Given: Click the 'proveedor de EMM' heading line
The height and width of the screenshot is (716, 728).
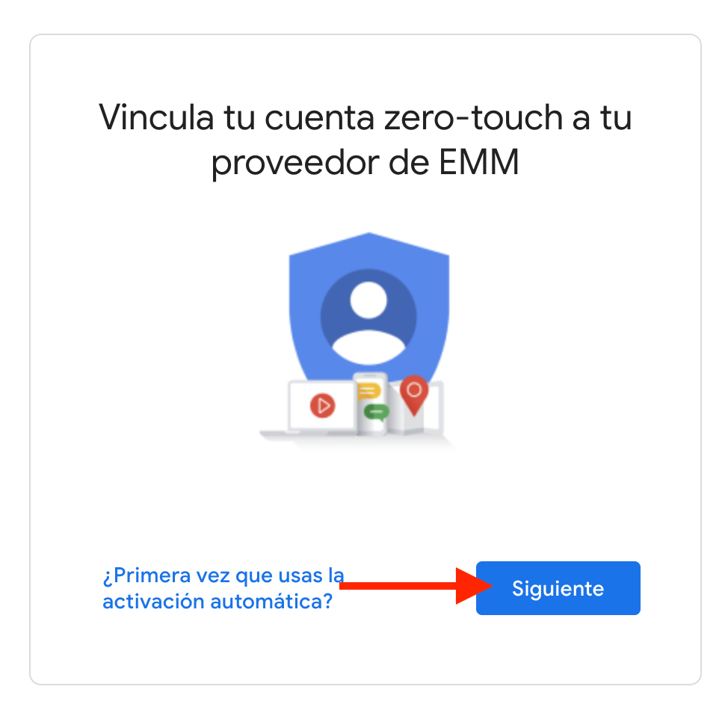Looking at the screenshot, I should tap(365, 162).
